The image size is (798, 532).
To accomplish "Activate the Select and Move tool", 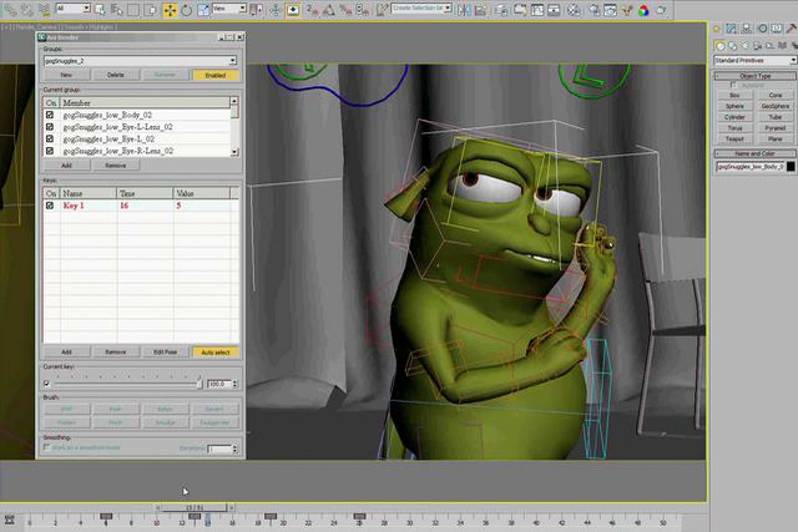I will point(170,10).
